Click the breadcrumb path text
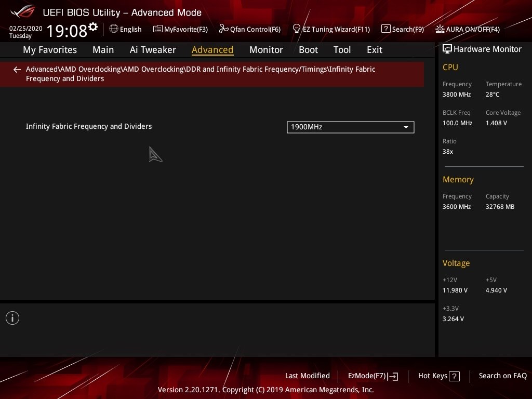Viewport: 532px width, 399px height. (x=201, y=74)
